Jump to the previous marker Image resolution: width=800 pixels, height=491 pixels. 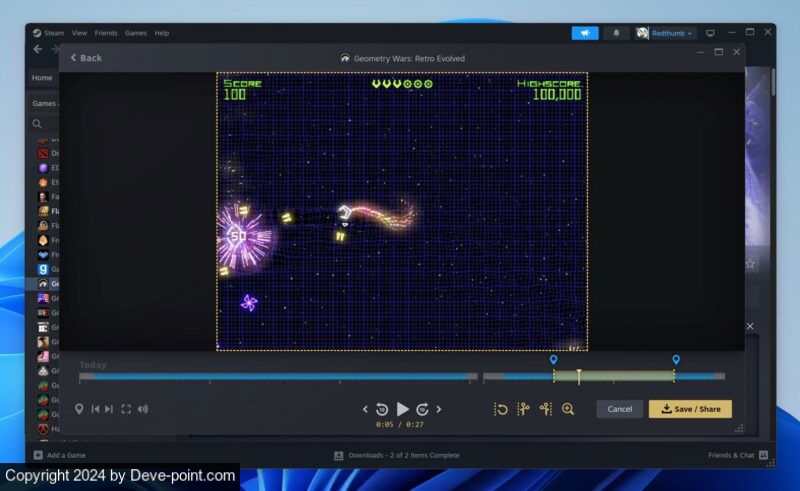(95, 409)
